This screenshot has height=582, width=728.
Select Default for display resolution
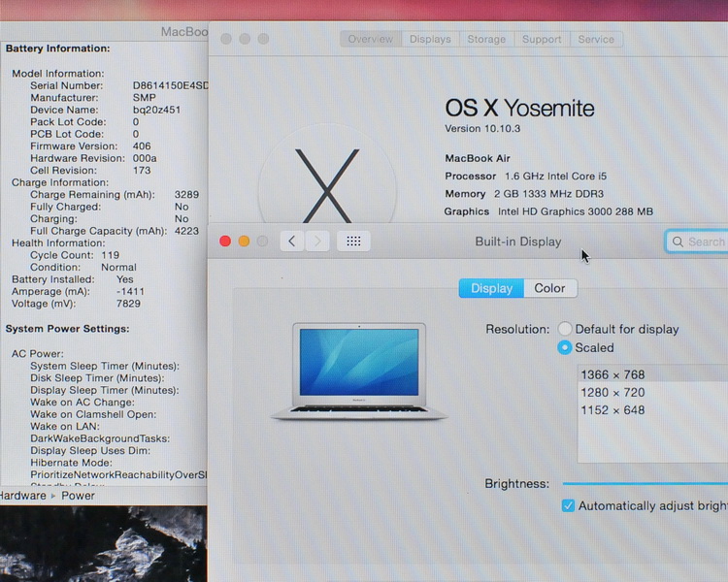[x=565, y=329]
